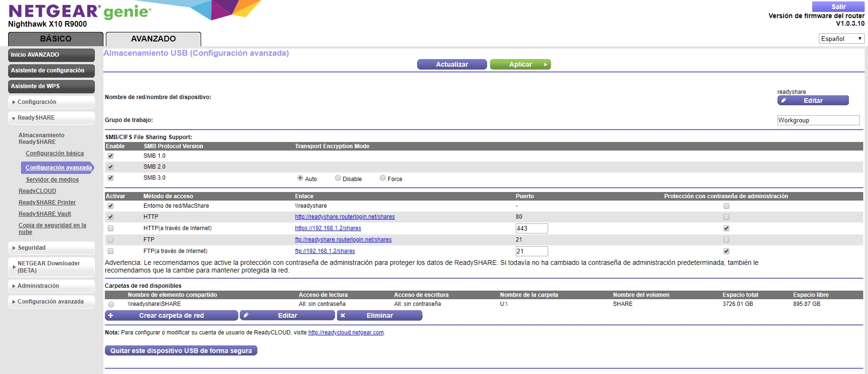Open Asistente de configuración

pyautogui.click(x=51, y=71)
